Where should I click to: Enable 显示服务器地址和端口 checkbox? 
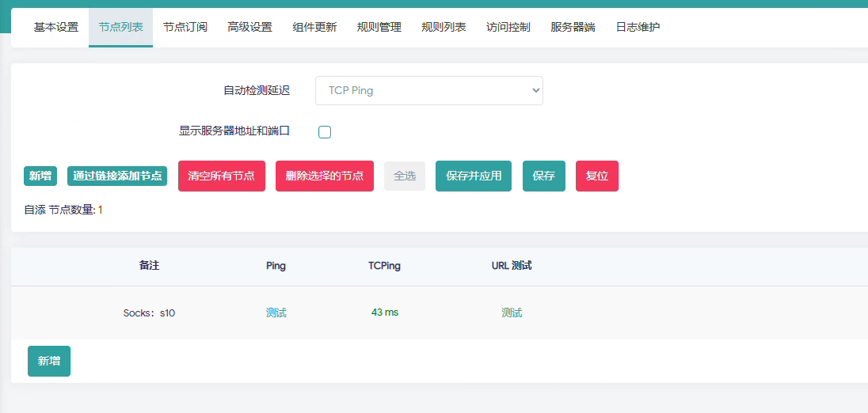tap(325, 132)
